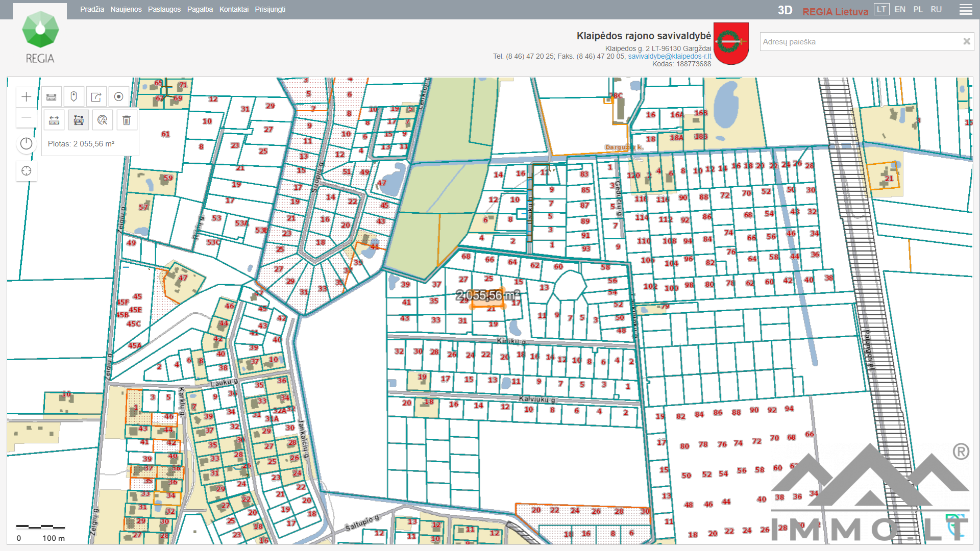Select the distance measurement ruler tool

coord(54,120)
